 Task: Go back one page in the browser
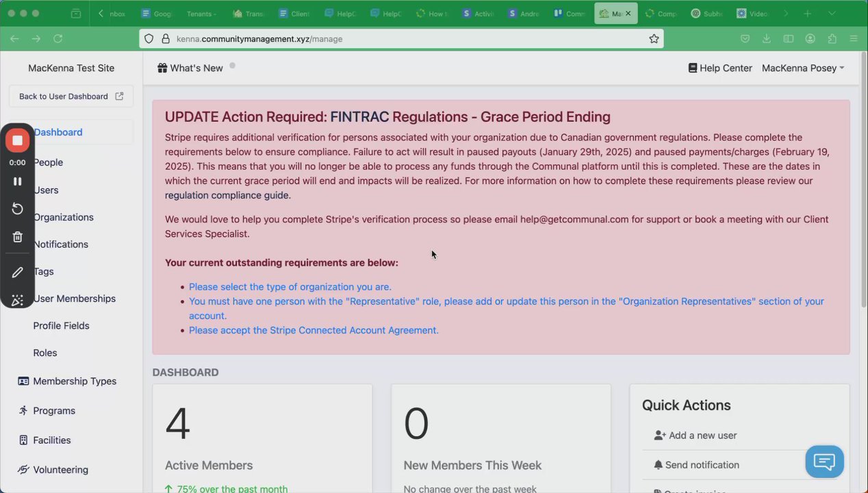tap(14, 39)
